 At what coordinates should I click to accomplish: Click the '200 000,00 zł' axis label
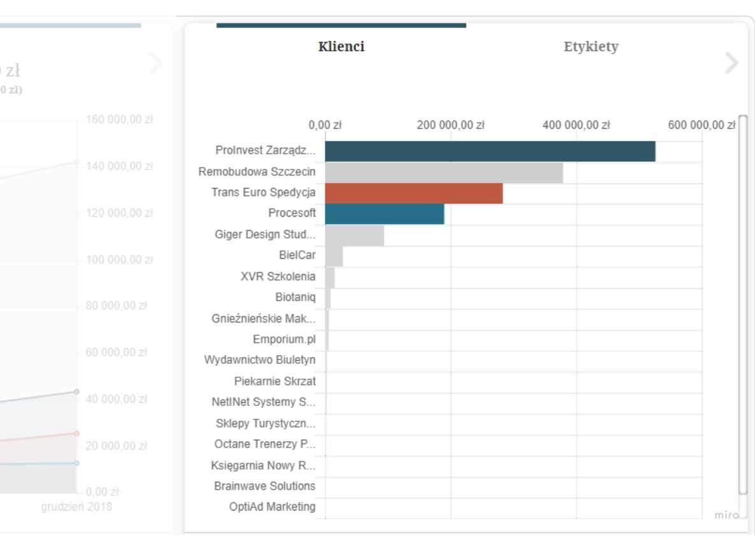pos(450,125)
